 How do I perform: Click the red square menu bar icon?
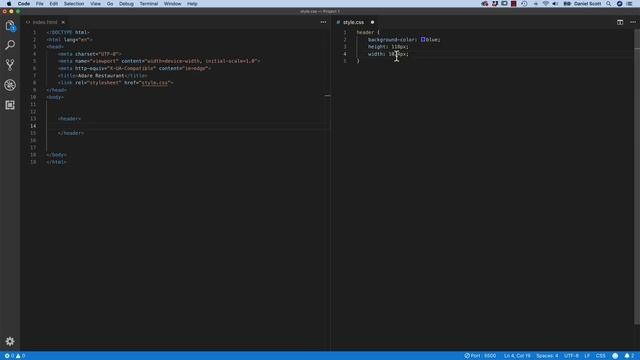pyautogui.click(x=513, y=4)
